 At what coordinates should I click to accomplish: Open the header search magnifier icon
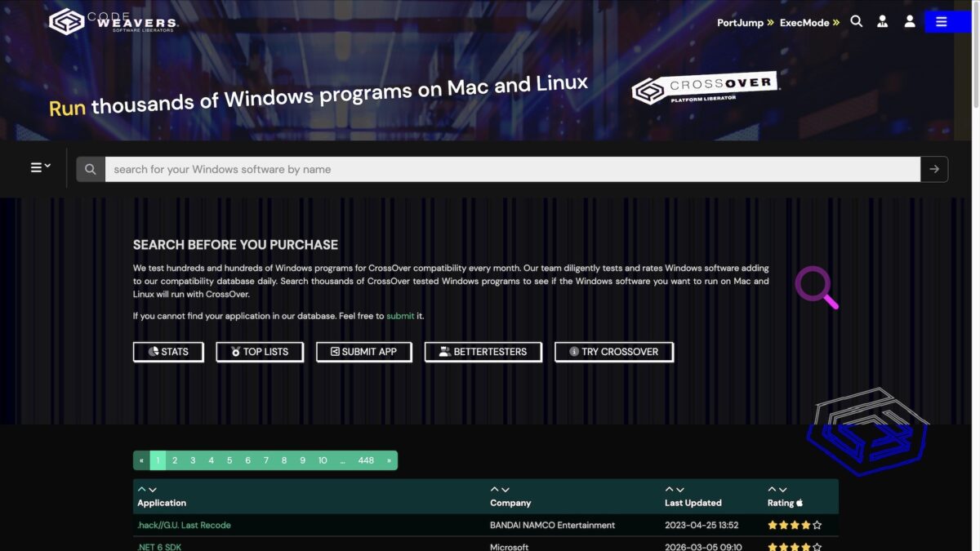coord(857,21)
